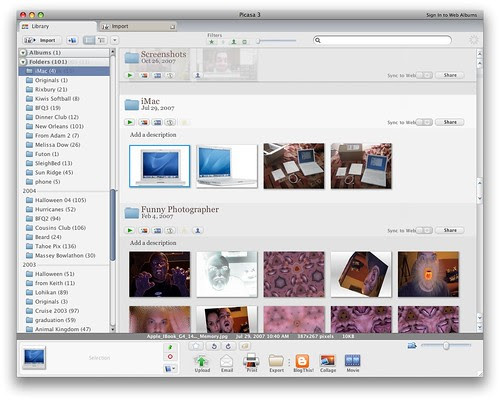Image resolution: width=500 pixels, height=400 pixels.
Task: Play slideshow for the iMac folder
Action: pyautogui.click(x=130, y=122)
